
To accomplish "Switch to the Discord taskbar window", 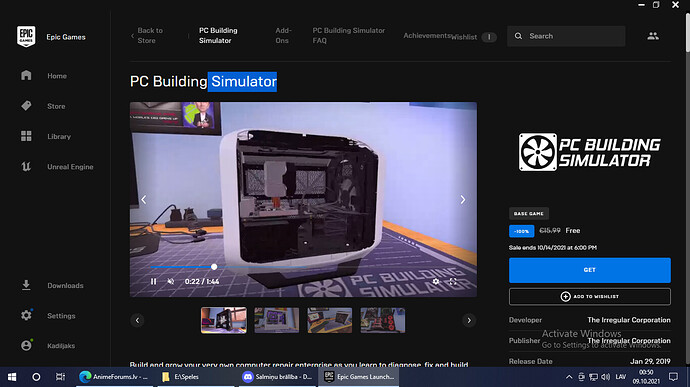I will (x=277, y=377).
